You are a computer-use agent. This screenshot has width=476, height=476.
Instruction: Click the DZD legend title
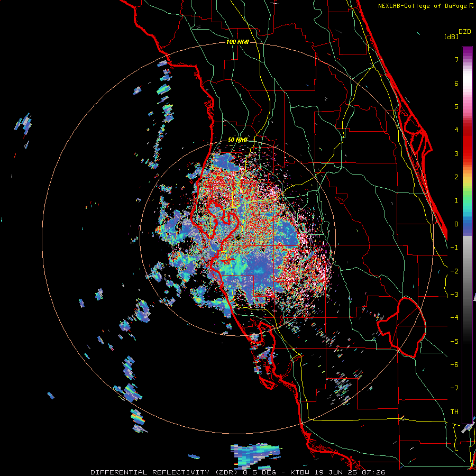tap(465, 32)
